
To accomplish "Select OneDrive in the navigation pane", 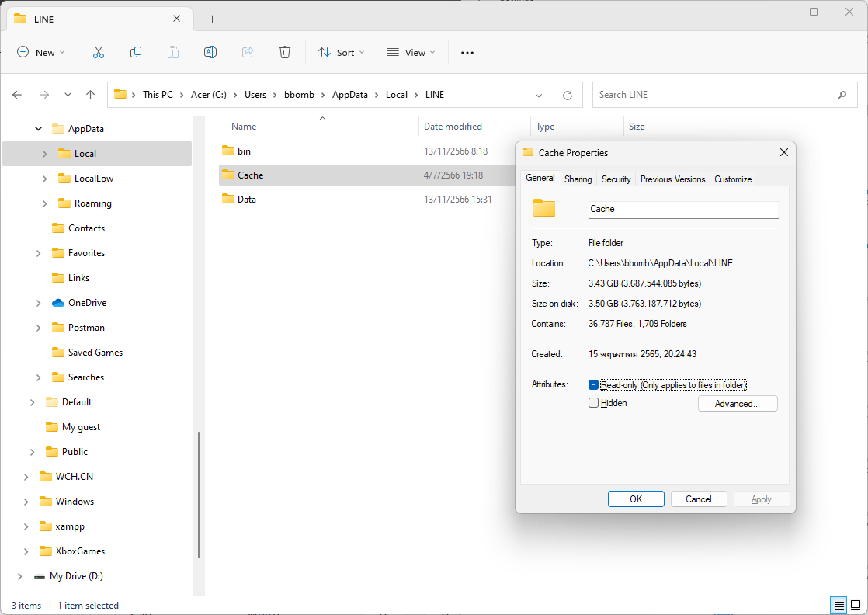I will tap(87, 303).
